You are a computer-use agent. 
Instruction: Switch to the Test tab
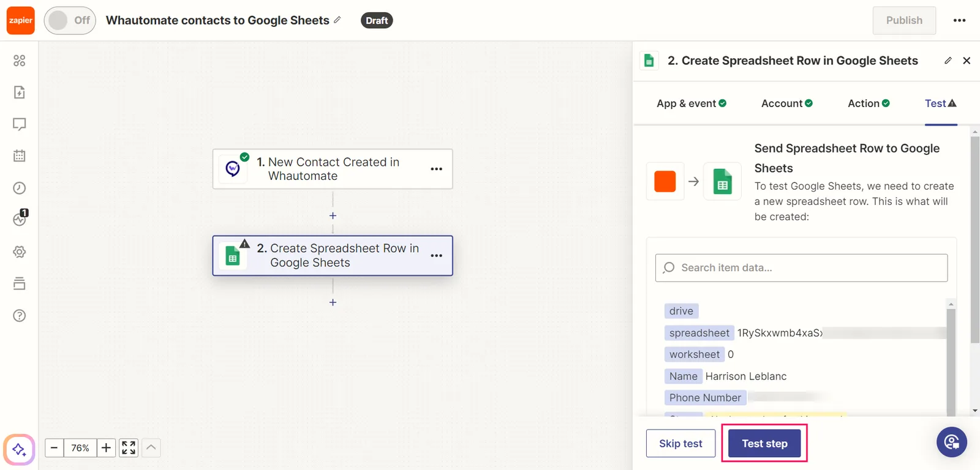(941, 103)
